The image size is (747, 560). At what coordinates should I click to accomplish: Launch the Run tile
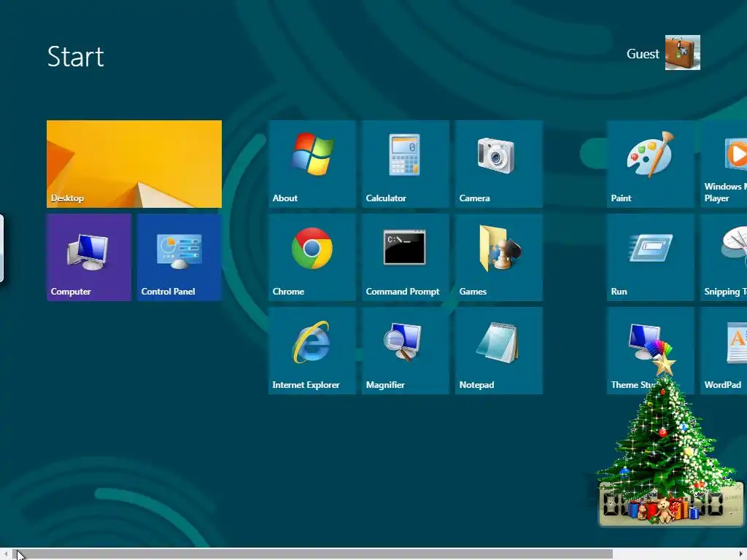pyautogui.click(x=651, y=257)
